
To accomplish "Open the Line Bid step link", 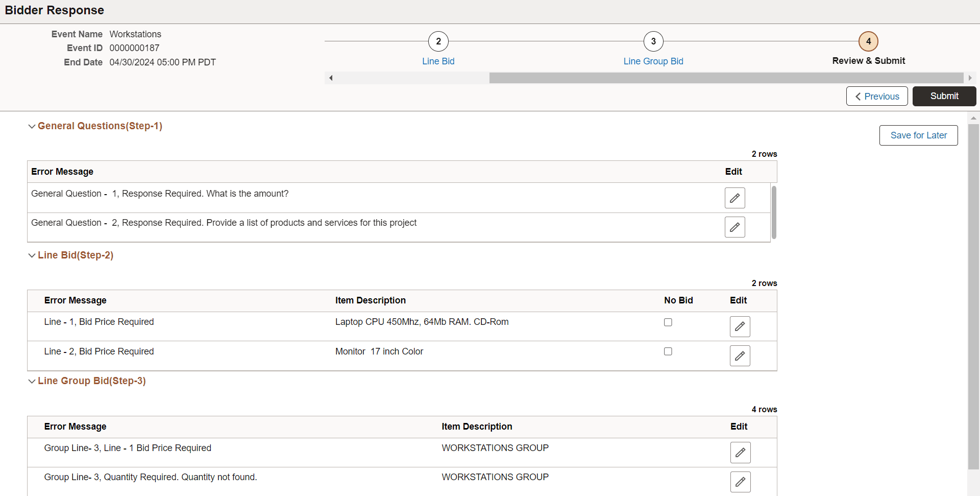I will coord(438,61).
